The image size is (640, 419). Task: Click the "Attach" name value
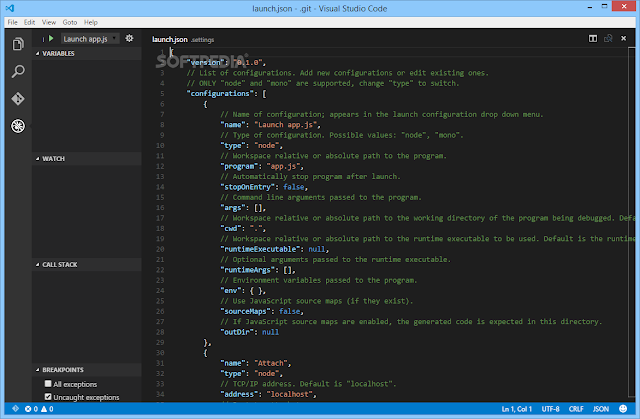(273, 363)
